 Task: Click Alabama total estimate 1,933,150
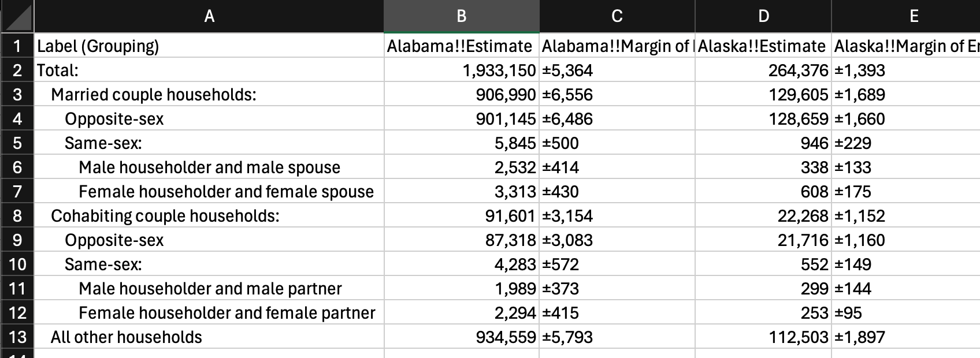click(x=462, y=70)
